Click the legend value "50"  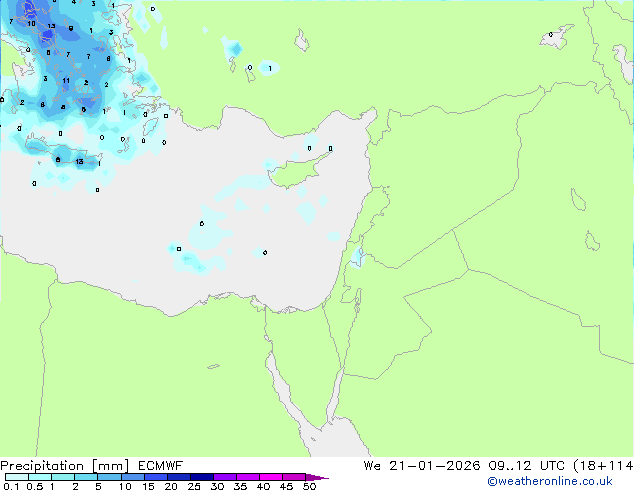point(309,486)
